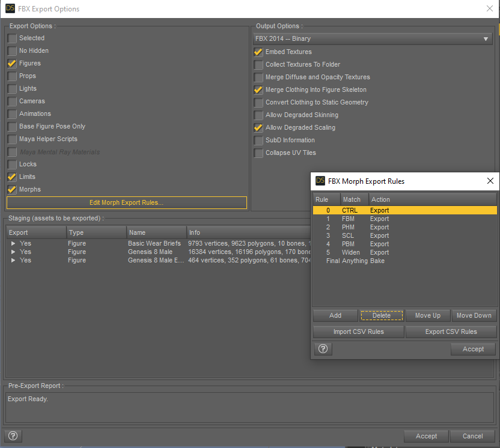Cancel the FBX export
This screenshot has height=448, width=500.
coord(472,436)
